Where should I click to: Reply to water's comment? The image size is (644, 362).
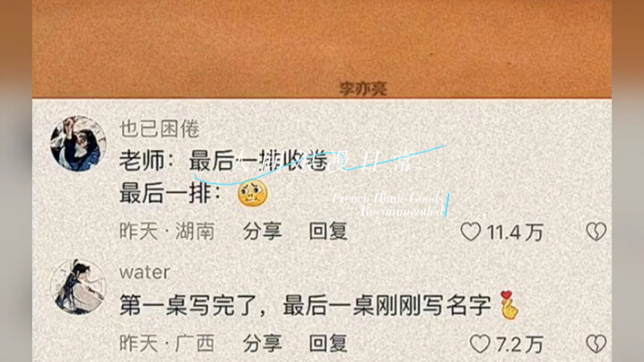click(x=328, y=344)
